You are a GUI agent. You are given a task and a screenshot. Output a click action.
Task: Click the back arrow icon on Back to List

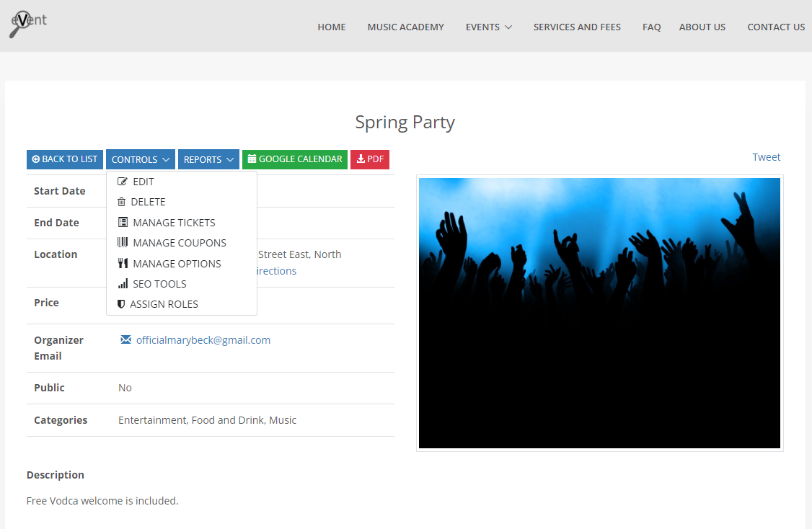(x=36, y=159)
